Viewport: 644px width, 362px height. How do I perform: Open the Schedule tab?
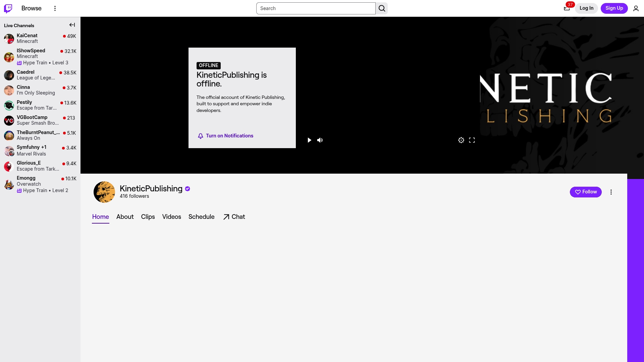(202, 217)
